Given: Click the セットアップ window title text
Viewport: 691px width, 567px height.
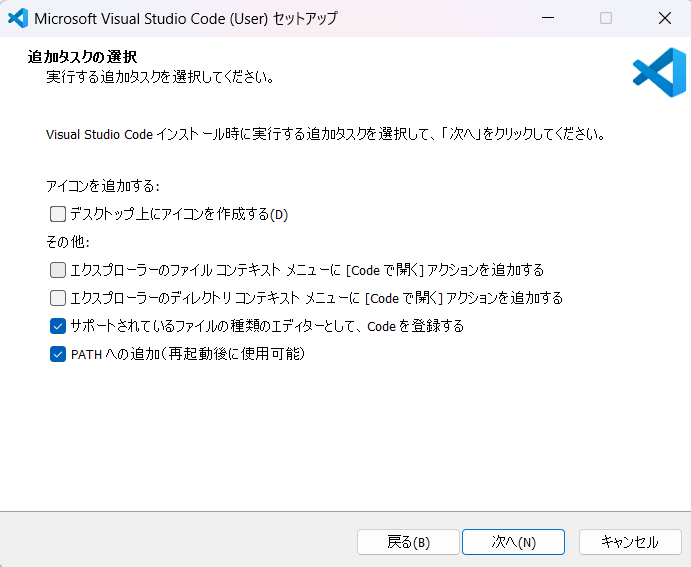Looking at the screenshot, I should pos(186,18).
